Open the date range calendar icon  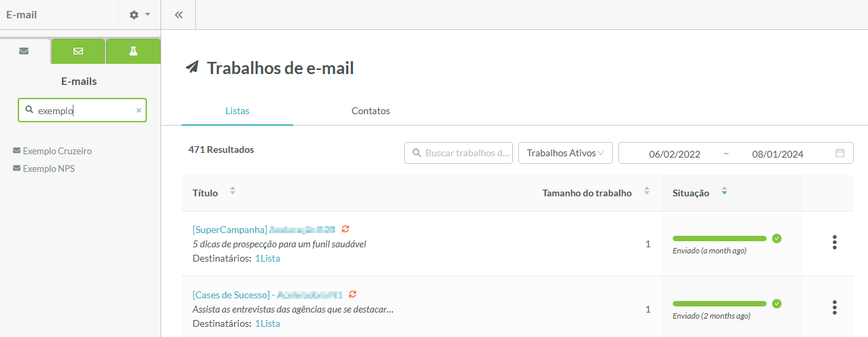coord(839,154)
